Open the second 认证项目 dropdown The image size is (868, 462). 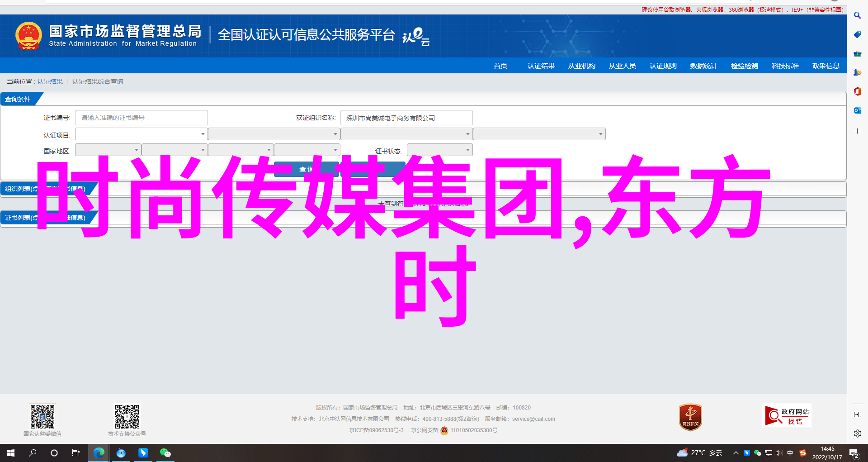coord(274,134)
